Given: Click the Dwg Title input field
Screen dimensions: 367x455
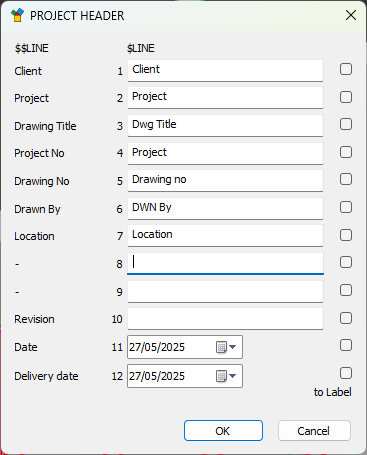Looking at the screenshot, I should pyautogui.click(x=225, y=125).
